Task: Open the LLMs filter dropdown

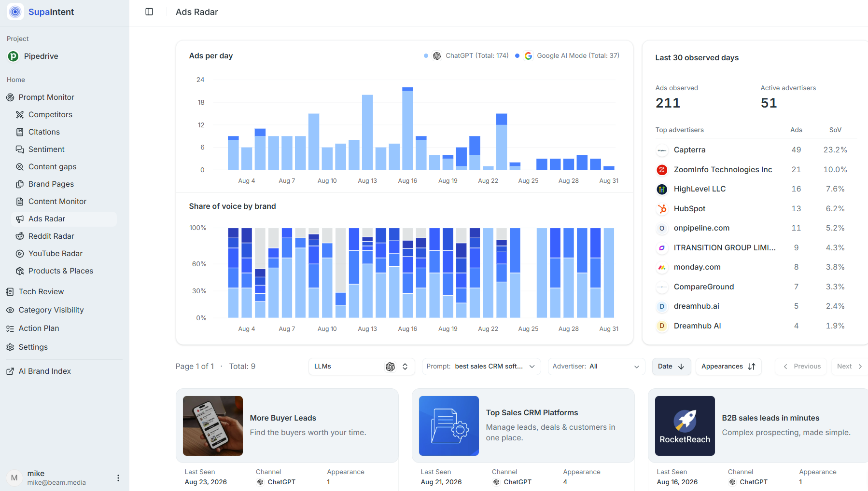Action: (x=362, y=367)
